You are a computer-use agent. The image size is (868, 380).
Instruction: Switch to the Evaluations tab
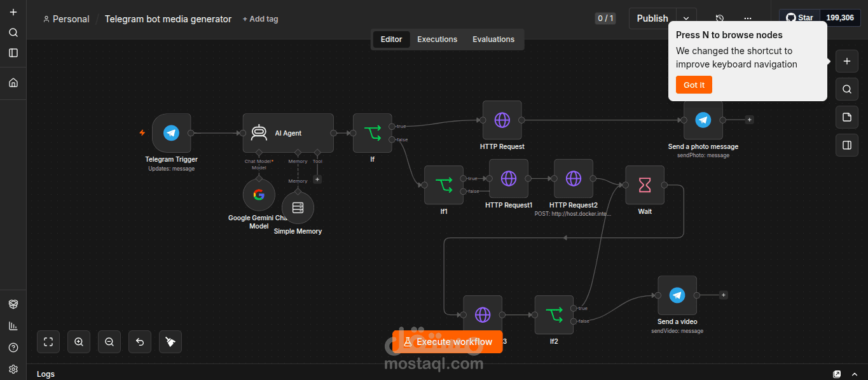click(x=493, y=39)
